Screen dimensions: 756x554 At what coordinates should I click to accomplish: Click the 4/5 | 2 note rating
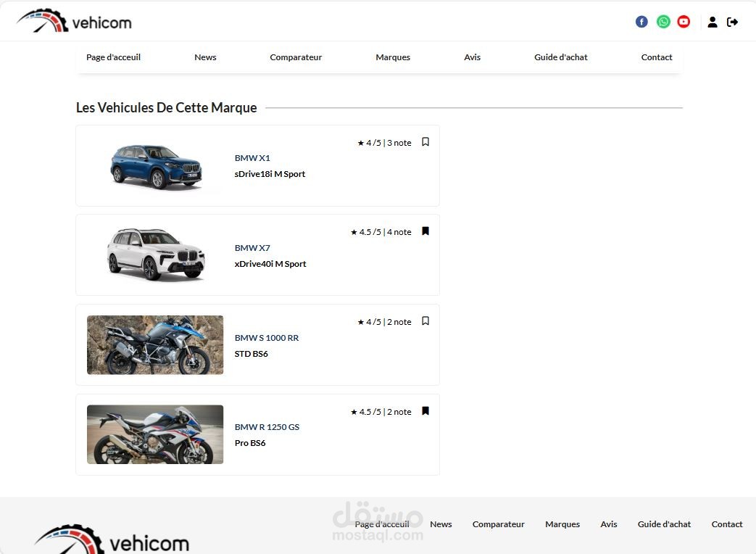[384, 322]
